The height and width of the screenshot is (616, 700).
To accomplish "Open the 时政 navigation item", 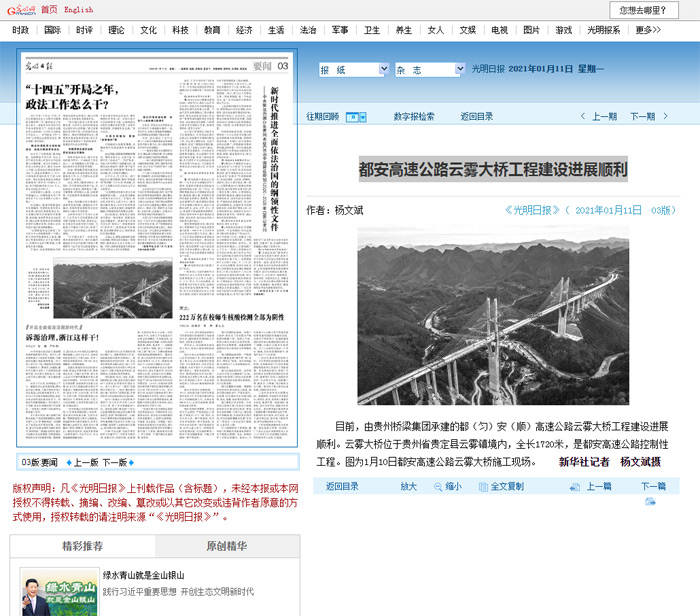I will click(21, 30).
